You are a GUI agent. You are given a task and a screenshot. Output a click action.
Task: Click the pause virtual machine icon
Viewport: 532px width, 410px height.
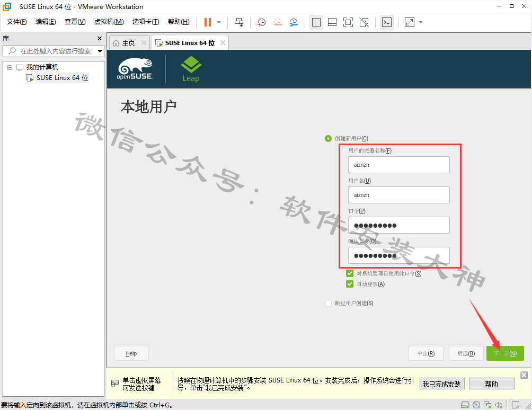pos(207,22)
